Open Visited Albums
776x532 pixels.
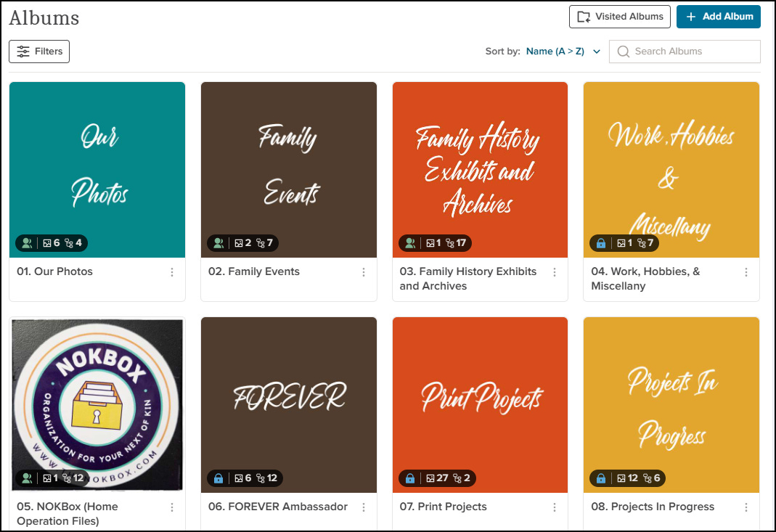(x=620, y=17)
